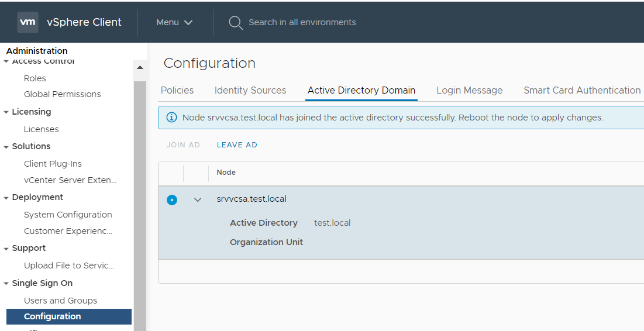Collapse the Single Sign On section
Screen dimensions: 644x331
tap(6, 284)
